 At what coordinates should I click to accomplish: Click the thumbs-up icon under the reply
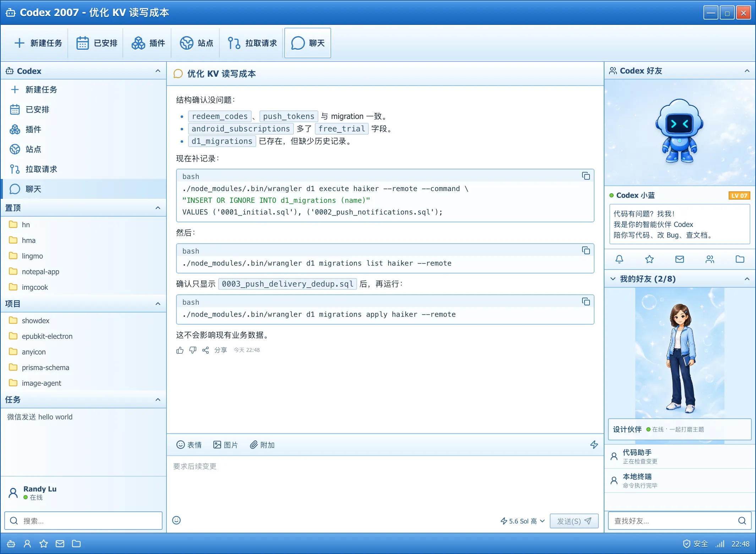click(180, 350)
